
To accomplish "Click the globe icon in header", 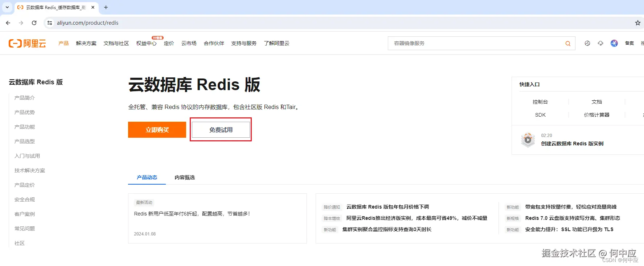I will 587,43.
